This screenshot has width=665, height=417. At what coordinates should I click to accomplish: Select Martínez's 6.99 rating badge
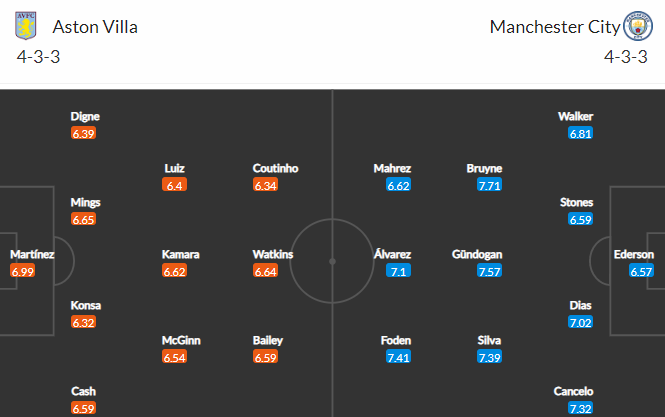[22, 271]
